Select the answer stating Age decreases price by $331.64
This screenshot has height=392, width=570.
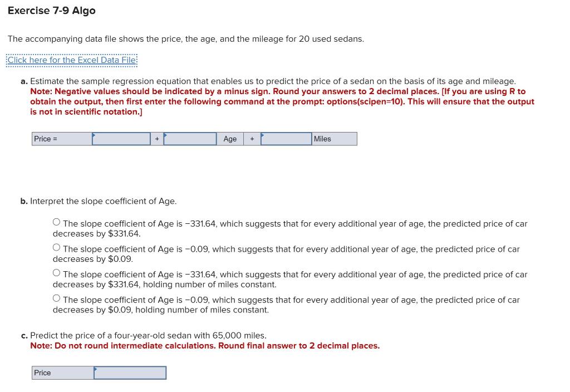(56, 221)
